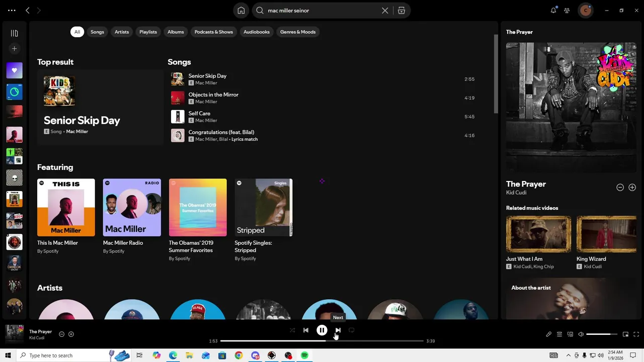The height and width of the screenshot is (362, 644).
Task: Adjust the volume slider
Action: pyautogui.click(x=602, y=334)
